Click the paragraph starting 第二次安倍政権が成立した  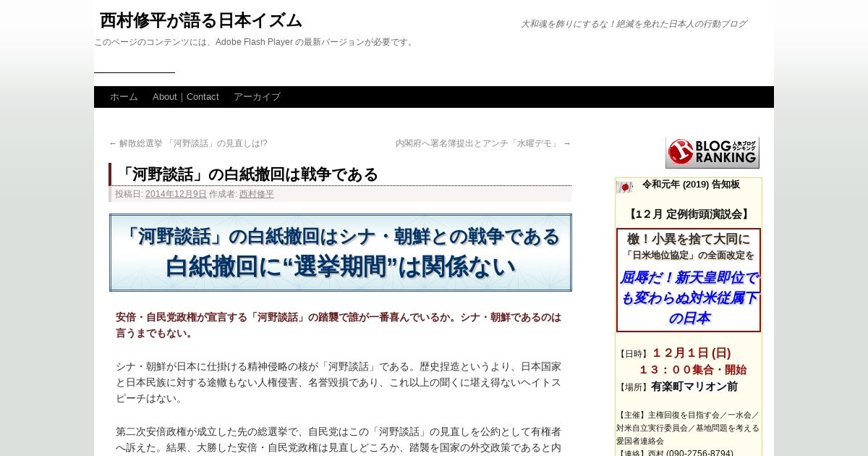pyautogui.click(x=339, y=439)
